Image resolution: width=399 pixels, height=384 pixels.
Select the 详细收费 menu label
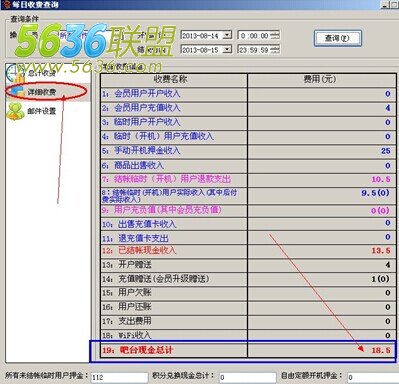point(41,92)
